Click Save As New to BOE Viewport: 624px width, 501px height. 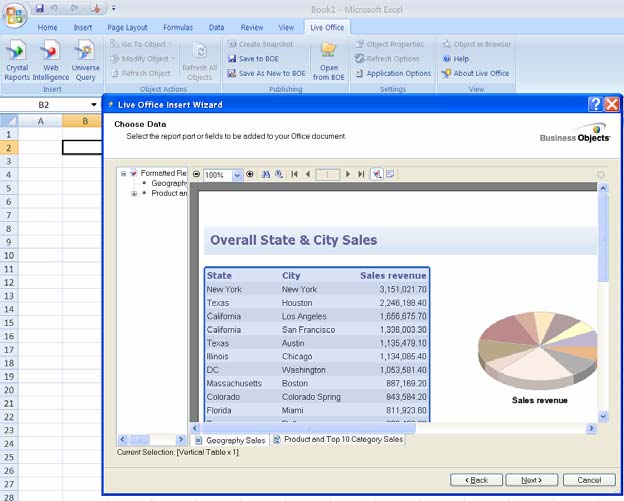pyautogui.click(x=266, y=73)
